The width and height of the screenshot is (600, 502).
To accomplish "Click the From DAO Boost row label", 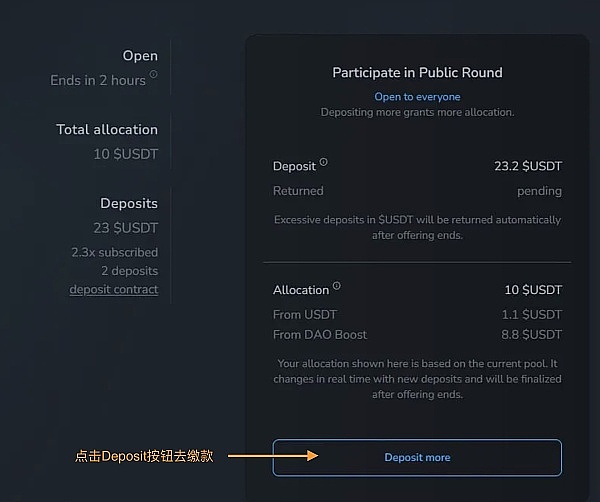I will [320, 334].
